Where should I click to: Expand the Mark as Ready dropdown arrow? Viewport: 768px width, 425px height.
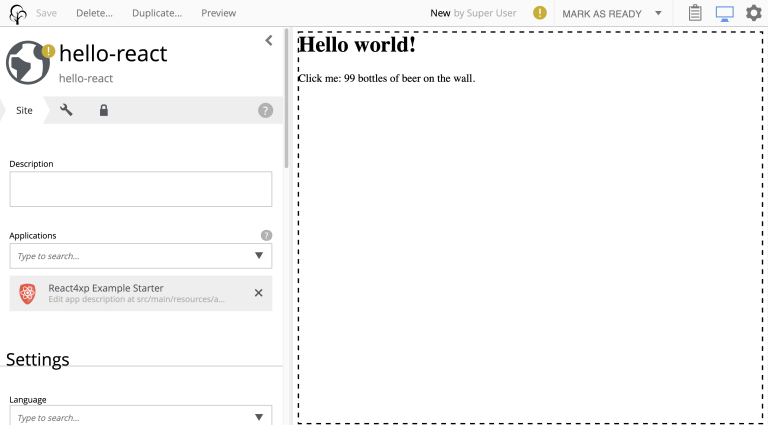click(x=658, y=13)
